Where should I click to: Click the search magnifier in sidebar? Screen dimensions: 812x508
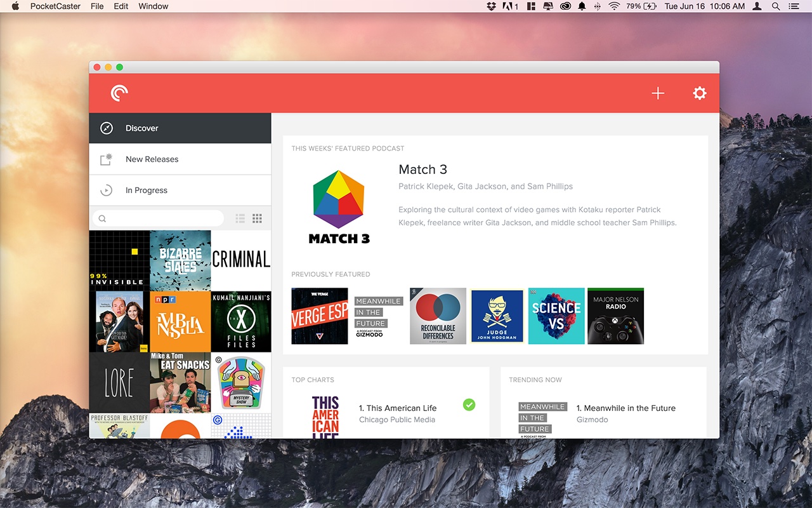102,218
